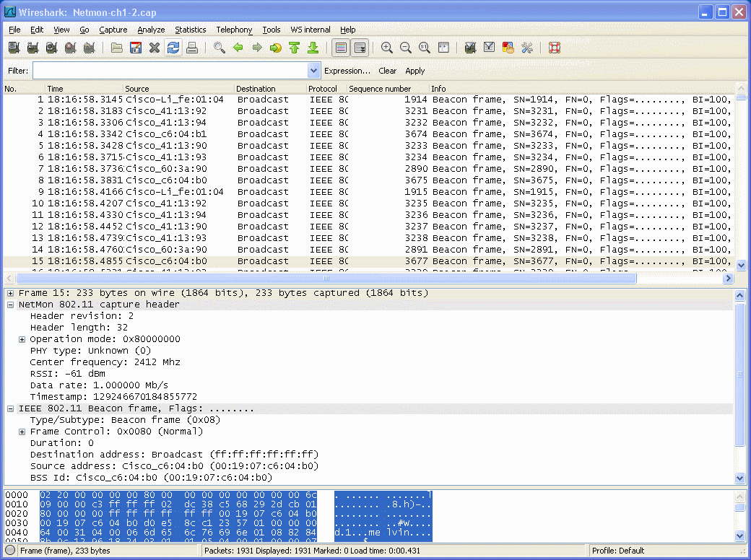Toggle packet list colorize button
This screenshot has width=751, height=560.
tap(341, 48)
